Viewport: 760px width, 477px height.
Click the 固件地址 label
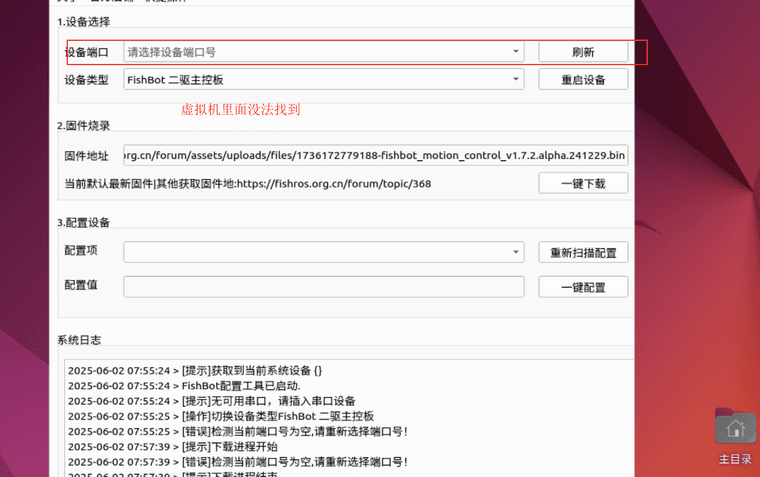[87, 156]
